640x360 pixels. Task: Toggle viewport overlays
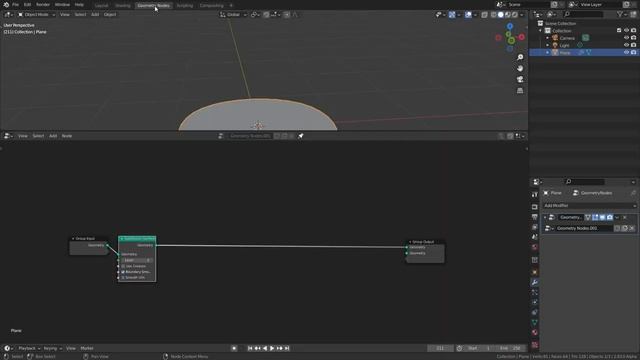[x=468, y=15]
